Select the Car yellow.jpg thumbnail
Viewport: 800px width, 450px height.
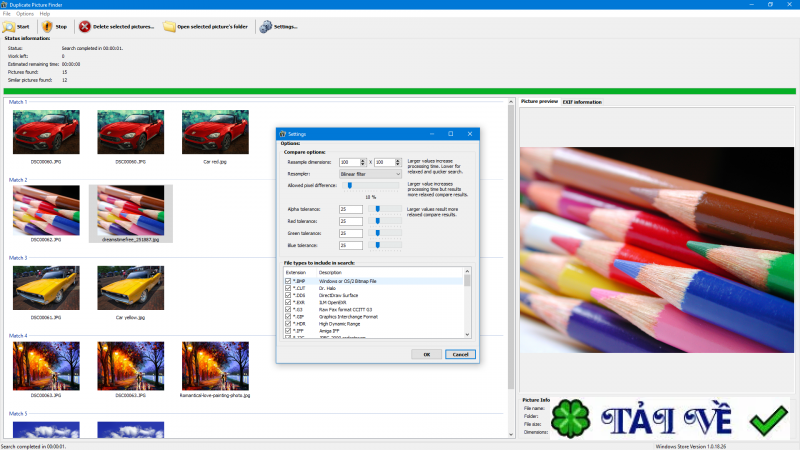130,287
